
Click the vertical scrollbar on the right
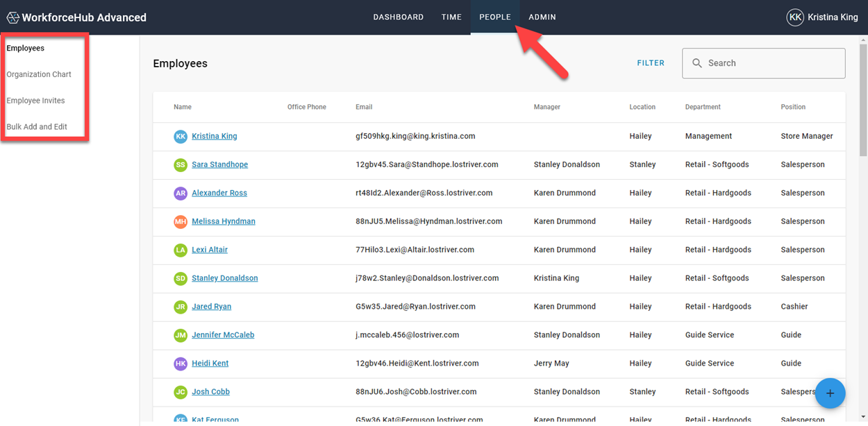pos(863,97)
